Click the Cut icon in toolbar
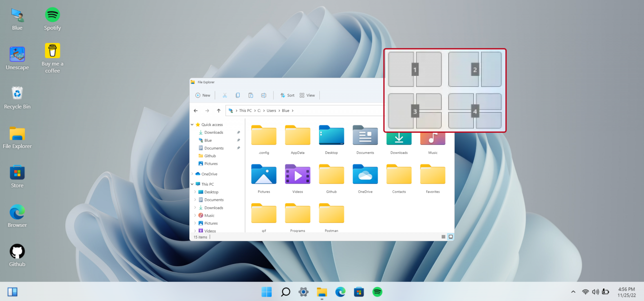Image resolution: width=644 pixels, height=301 pixels. point(225,95)
